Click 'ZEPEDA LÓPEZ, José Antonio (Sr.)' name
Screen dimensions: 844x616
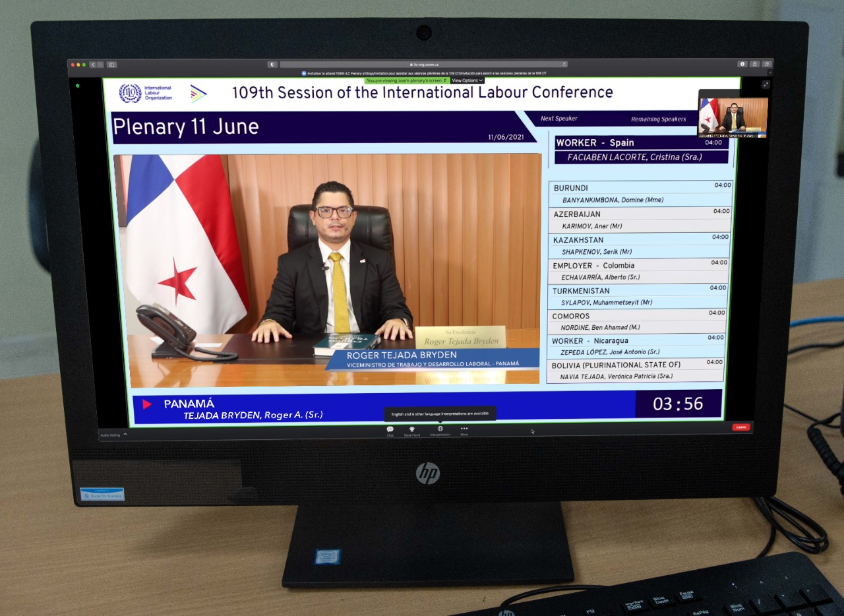point(611,352)
